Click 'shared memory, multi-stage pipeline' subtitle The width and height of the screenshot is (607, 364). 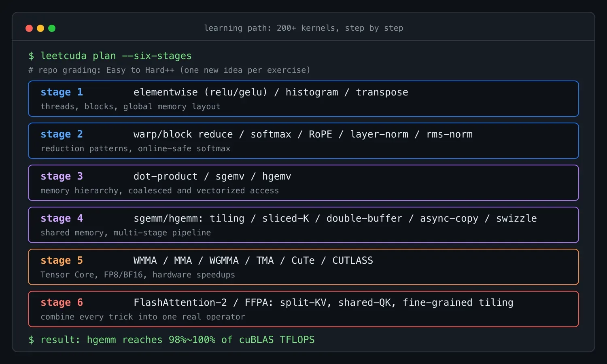pos(125,233)
